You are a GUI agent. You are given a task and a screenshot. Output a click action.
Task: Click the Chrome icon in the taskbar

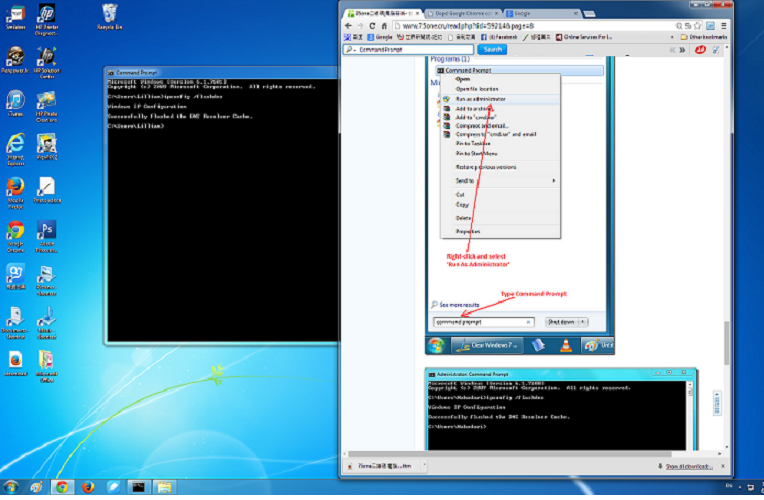[62, 487]
